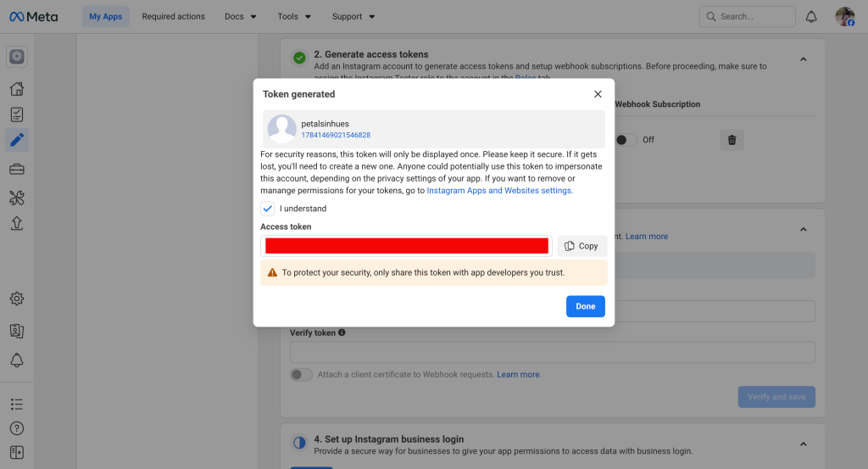
Task: Enable the client certificate toggle
Action: click(x=301, y=374)
